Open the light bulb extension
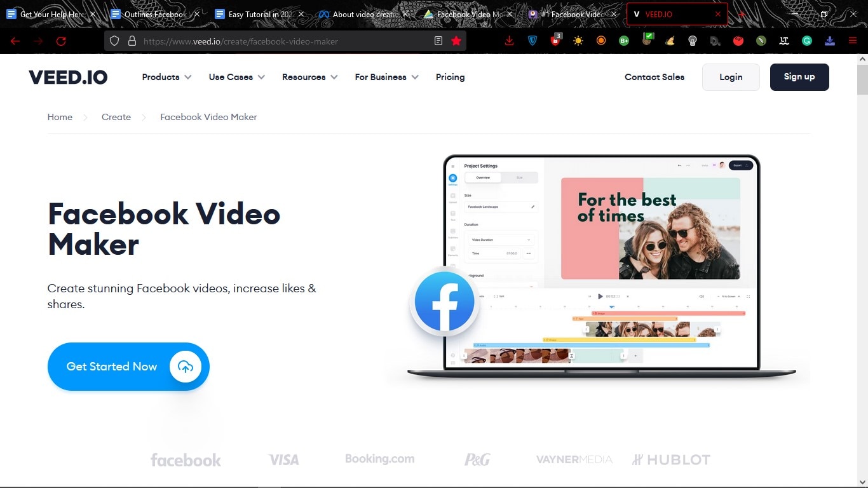Screen dimensions: 868x488 click(693, 41)
